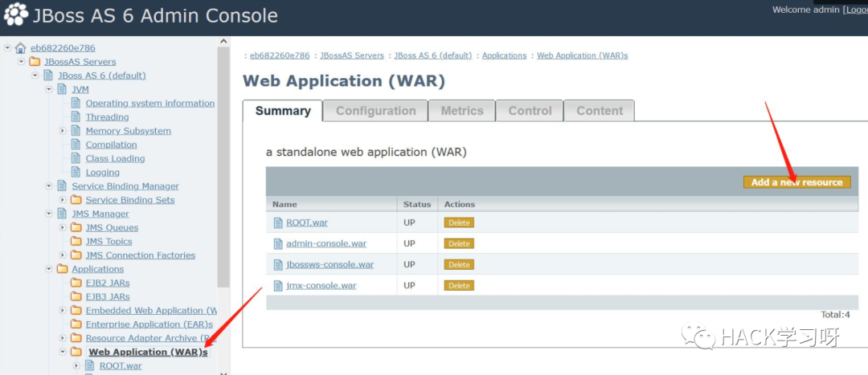868x375 pixels.
Task: Sort table by the Status column header
Action: pos(417,204)
